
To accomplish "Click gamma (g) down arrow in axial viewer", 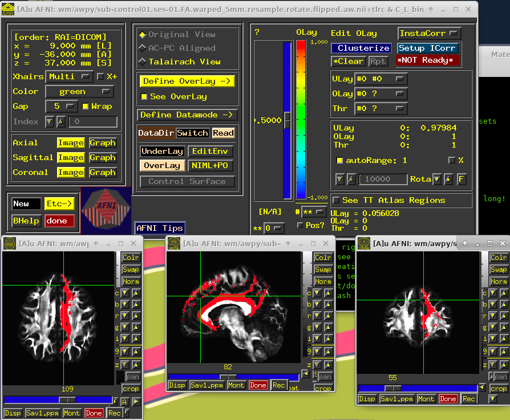I will [x=126, y=327].
